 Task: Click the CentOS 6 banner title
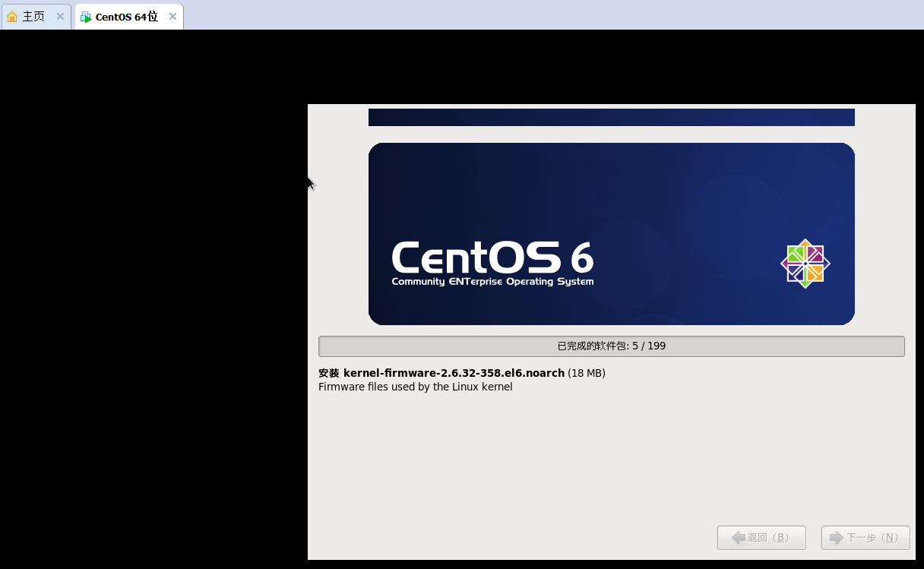492,258
